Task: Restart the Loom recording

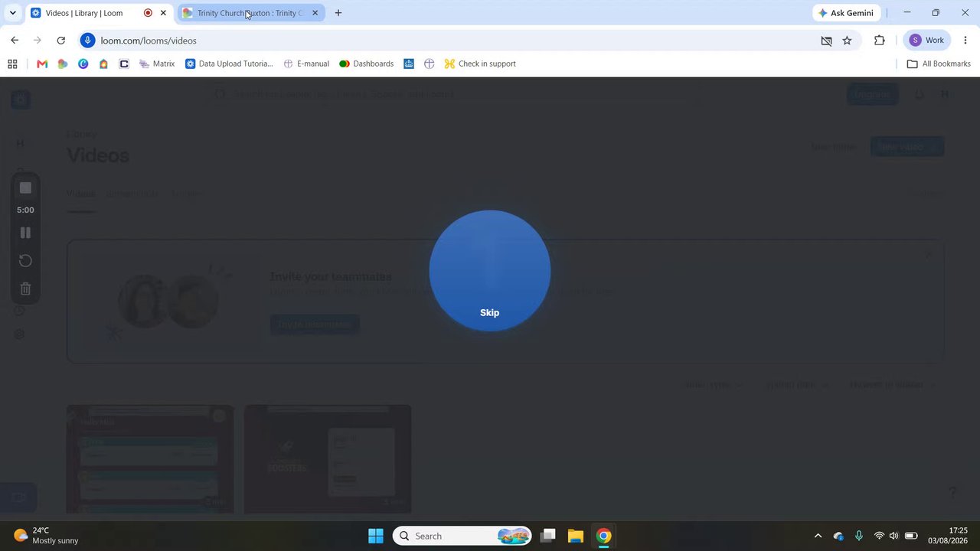Action: (x=25, y=261)
